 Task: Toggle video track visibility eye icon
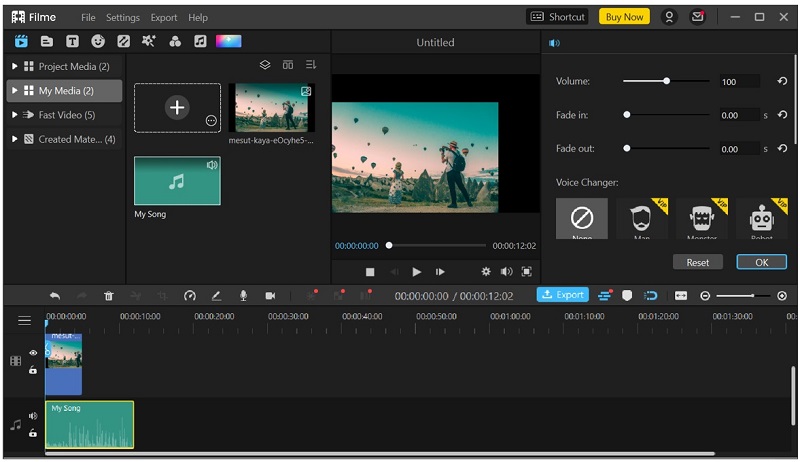33,353
